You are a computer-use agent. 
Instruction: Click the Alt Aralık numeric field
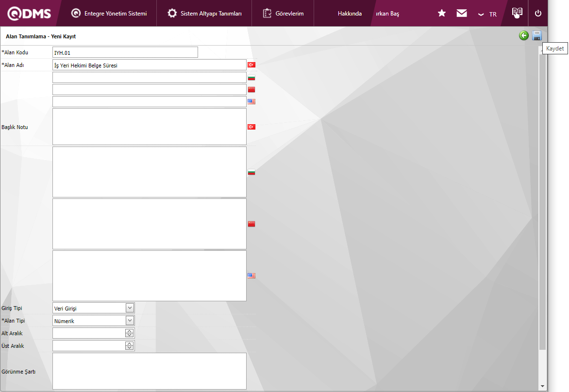pyautogui.click(x=89, y=333)
